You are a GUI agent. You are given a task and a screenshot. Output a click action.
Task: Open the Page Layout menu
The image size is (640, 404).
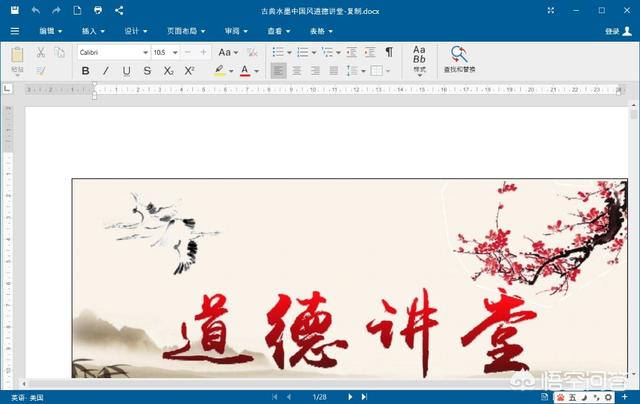[186, 31]
